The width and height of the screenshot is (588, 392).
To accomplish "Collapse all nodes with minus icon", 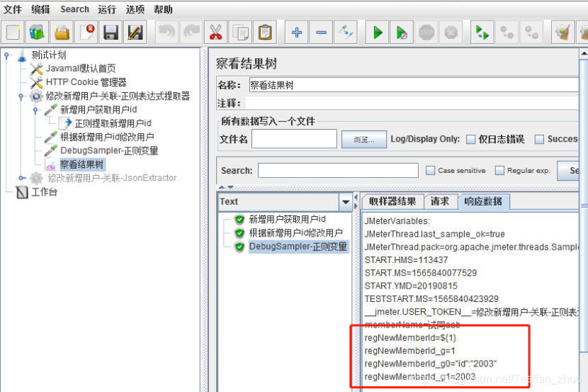I will 322,33.
